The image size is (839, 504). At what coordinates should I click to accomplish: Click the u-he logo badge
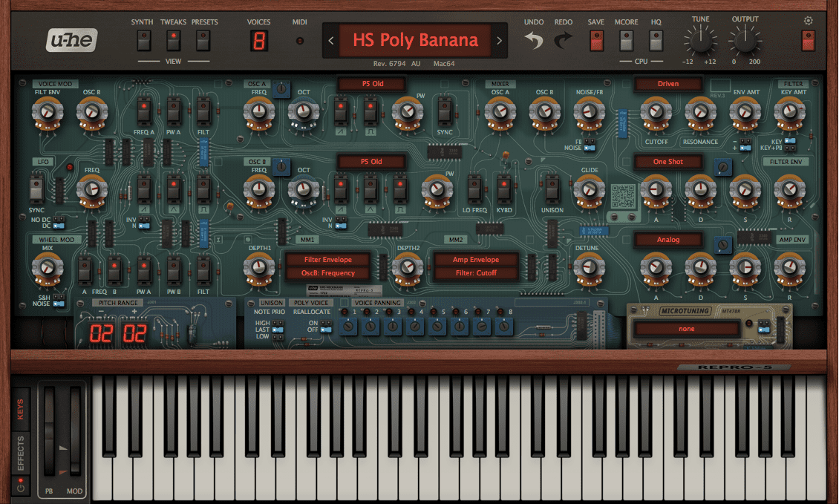tap(72, 40)
